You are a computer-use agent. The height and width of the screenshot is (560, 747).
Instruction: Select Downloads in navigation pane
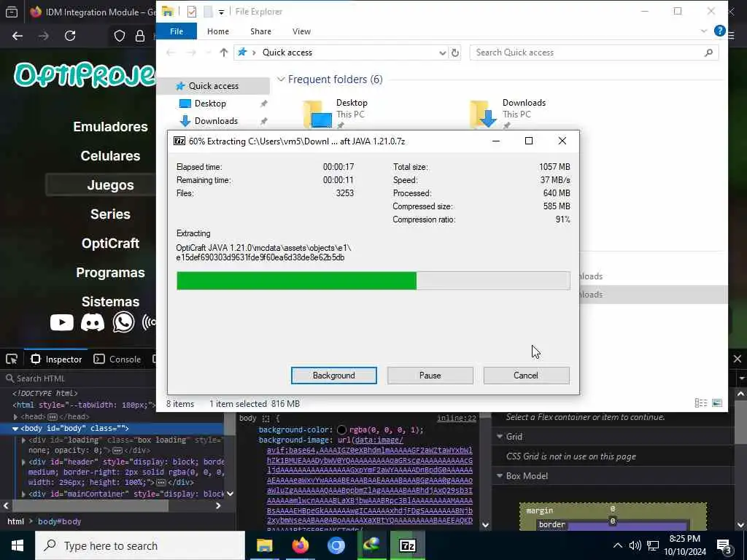pyautogui.click(x=216, y=120)
